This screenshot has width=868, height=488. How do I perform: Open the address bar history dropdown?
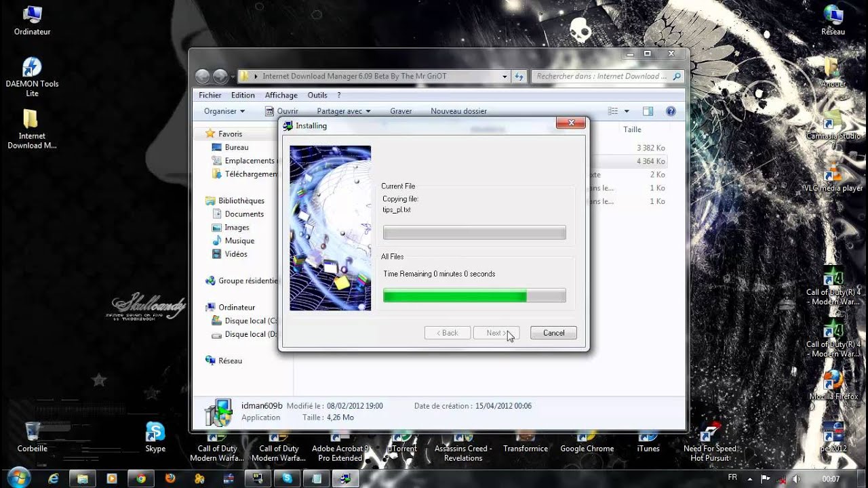(505, 77)
